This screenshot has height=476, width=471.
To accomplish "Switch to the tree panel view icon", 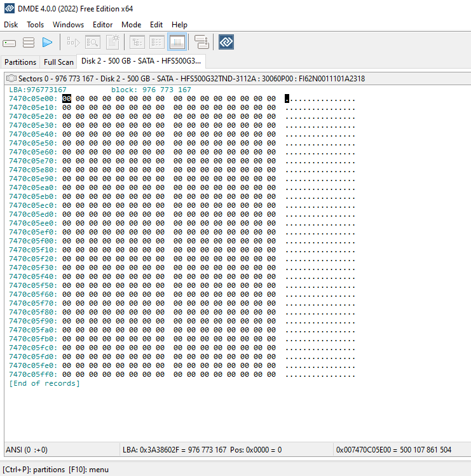I will point(137,42).
